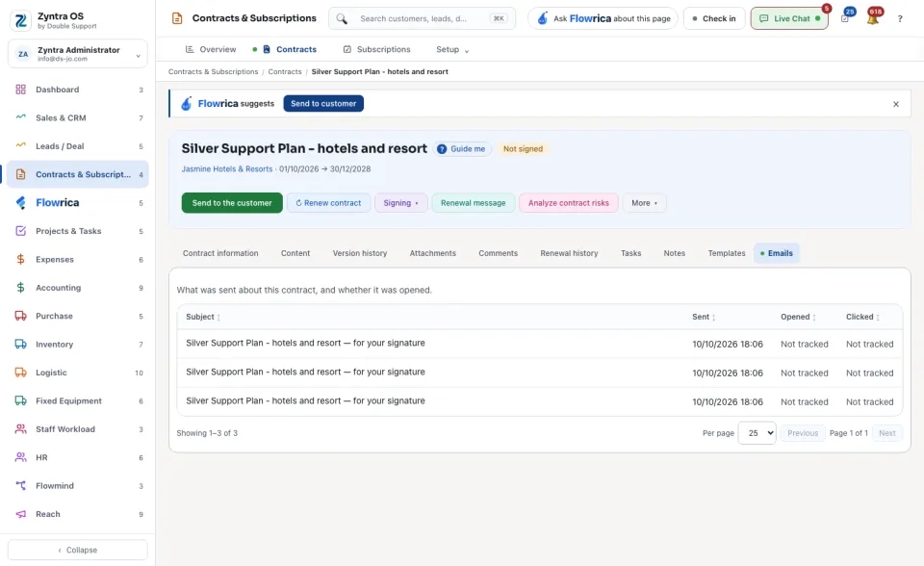Open the Tasks tab
The height and width of the screenshot is (566, 924).
[630, 253]
